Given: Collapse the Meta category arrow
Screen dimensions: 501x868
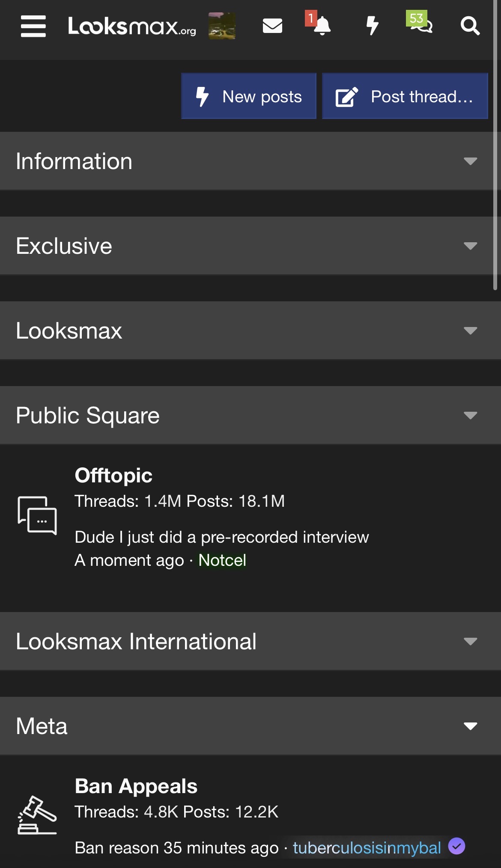Looking at the screenshot, I should (x=470, y=726).
